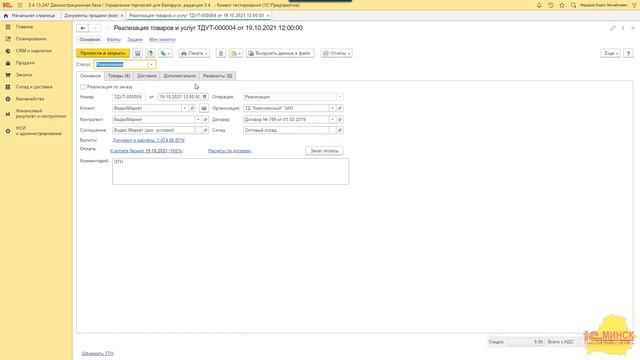Expand the Операция field dropdown arrow
640x360 pixels.
click(339, 97)
